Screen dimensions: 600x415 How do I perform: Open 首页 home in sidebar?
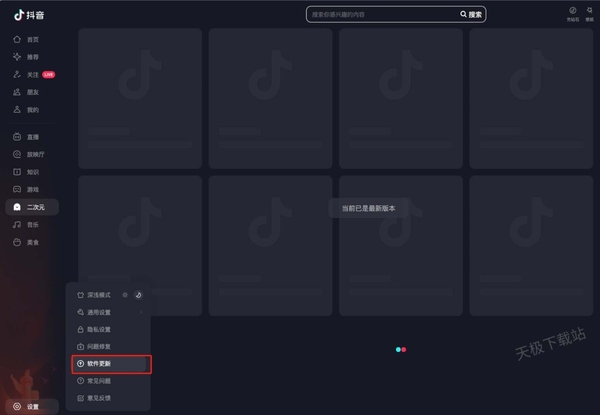click(32, 39)
